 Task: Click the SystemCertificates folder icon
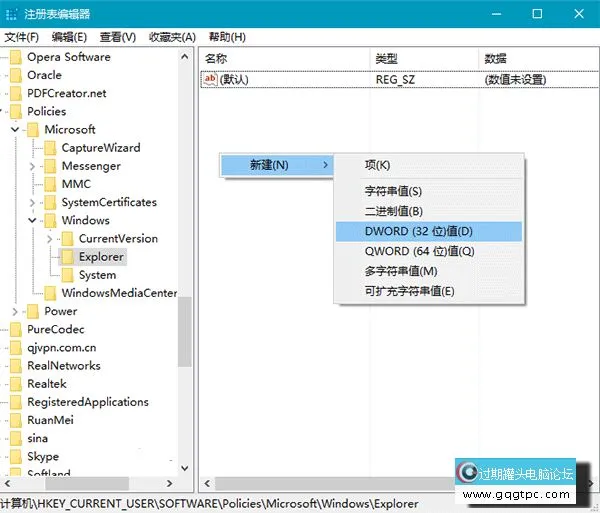pyautogui.click(x=50, y=202)
